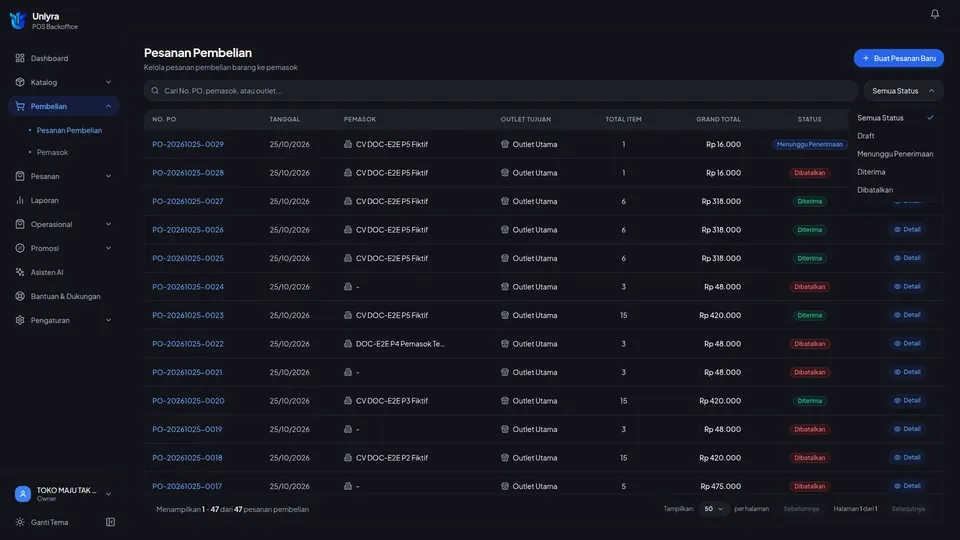The image size is (960, 540).
Task: Open Dashboard from the sidebar
Action: pos(49,58)
